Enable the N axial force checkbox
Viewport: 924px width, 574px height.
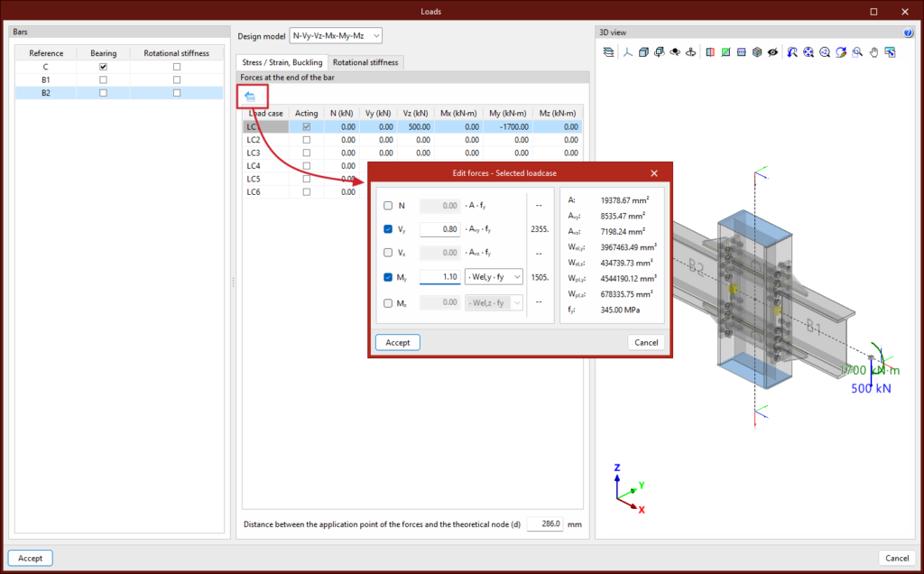[x=388, y=206]
